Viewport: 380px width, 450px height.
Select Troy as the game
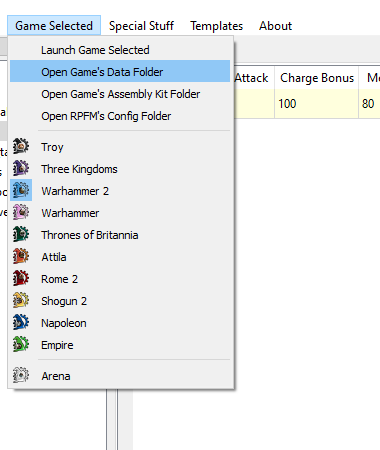[120, 147]
